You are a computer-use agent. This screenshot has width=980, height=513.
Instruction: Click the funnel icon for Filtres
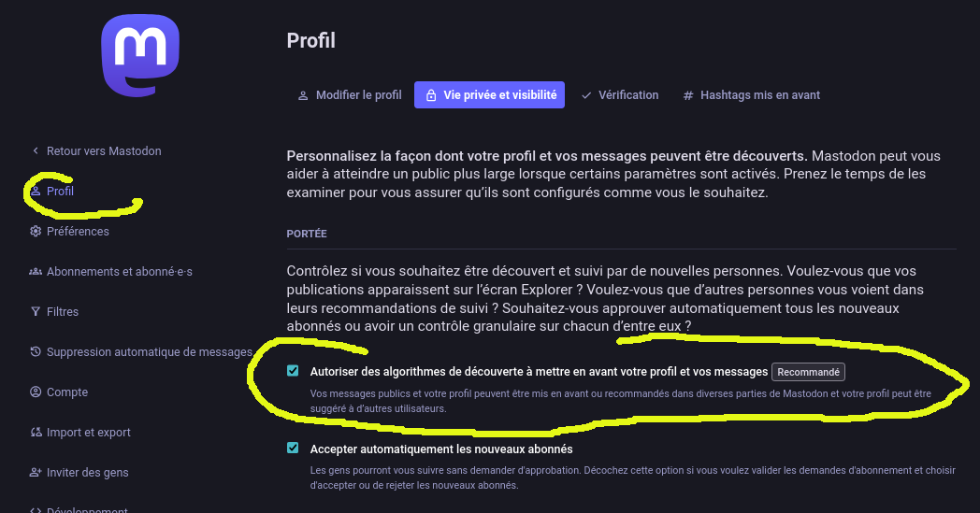[36, 312]
